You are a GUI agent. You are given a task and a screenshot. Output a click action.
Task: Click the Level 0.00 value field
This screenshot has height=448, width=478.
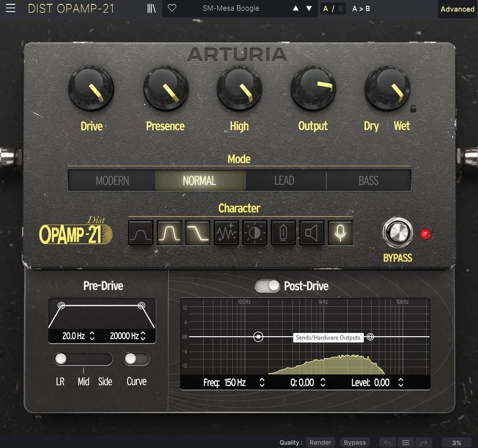pyautogui.click(x=382, y=383)
